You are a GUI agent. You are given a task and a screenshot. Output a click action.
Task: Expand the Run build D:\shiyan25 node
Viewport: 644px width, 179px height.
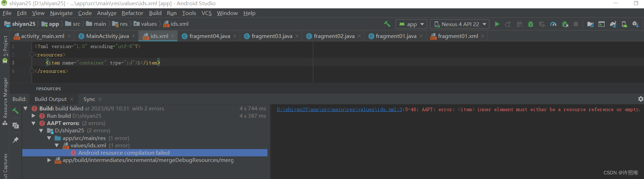click(33, 116)
